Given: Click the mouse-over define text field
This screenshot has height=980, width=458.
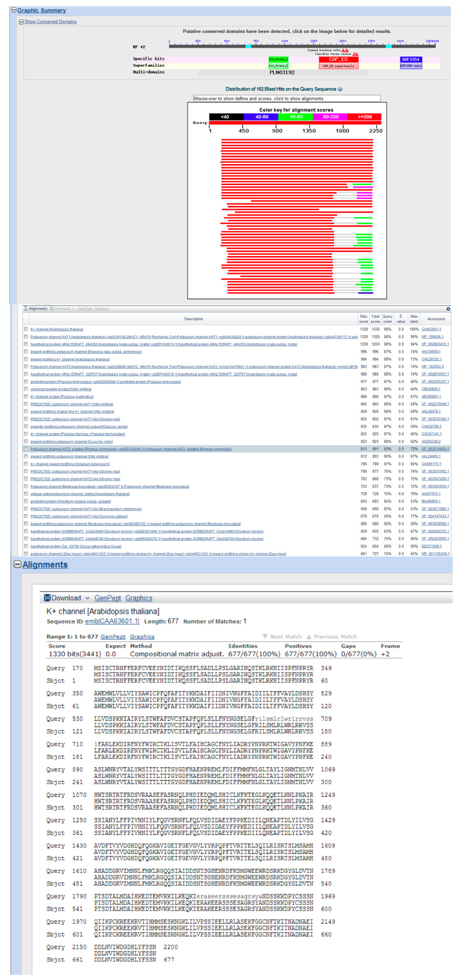Looking at the screenshot, I should [x=286, y=98].
